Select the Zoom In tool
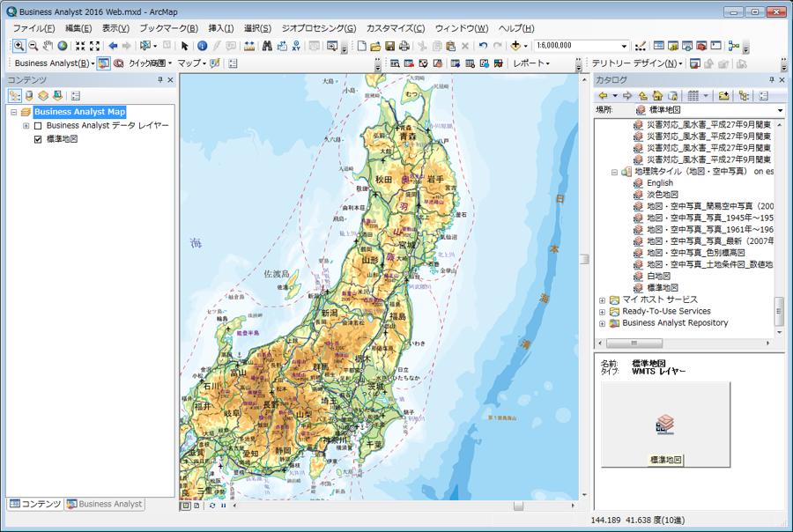 click(x=19, y=46)
